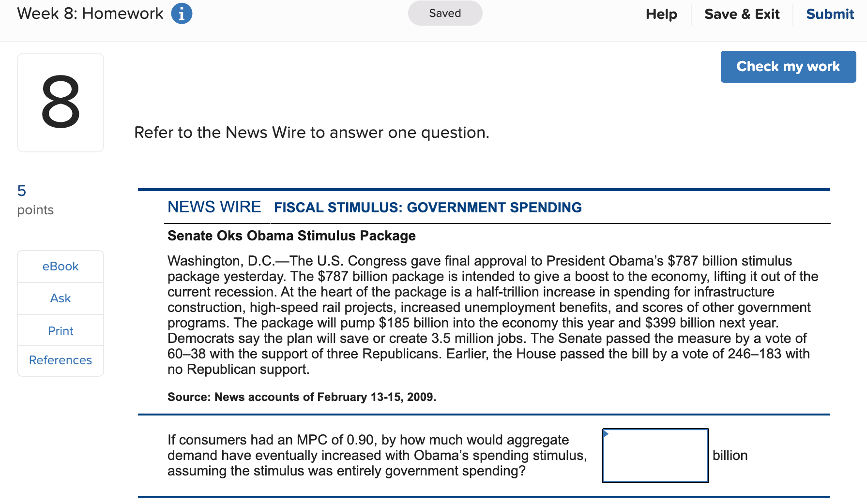Click the Senate Oks Obama Stimulus Package headline

pos(291,236)
